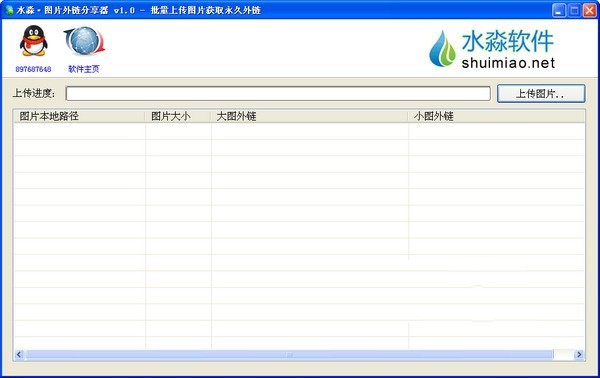Image resolution: width=600 pixels, height=378 pixels.
Task: Close the 图片外链分享器 window
Action: tap(589, 10)
